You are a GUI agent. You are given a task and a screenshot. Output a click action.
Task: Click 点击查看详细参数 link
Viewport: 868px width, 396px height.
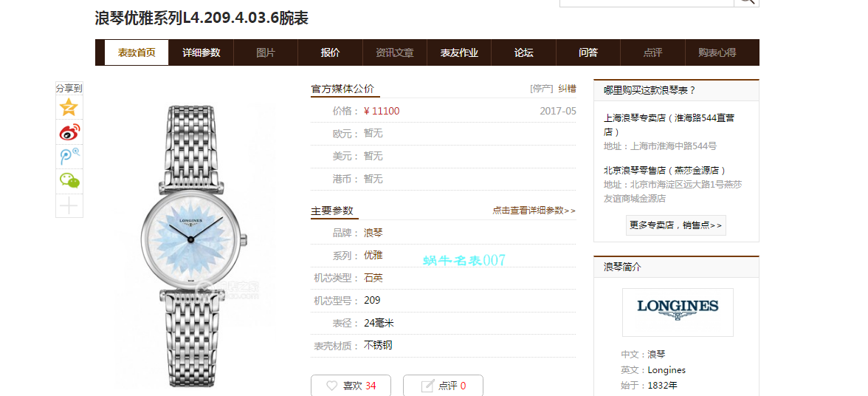(x=534, y=211)
